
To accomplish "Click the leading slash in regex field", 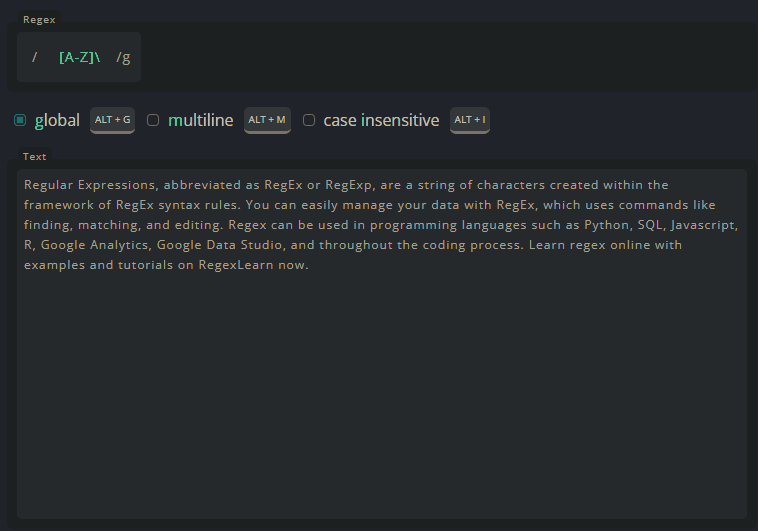I will (x=34, y=57).
